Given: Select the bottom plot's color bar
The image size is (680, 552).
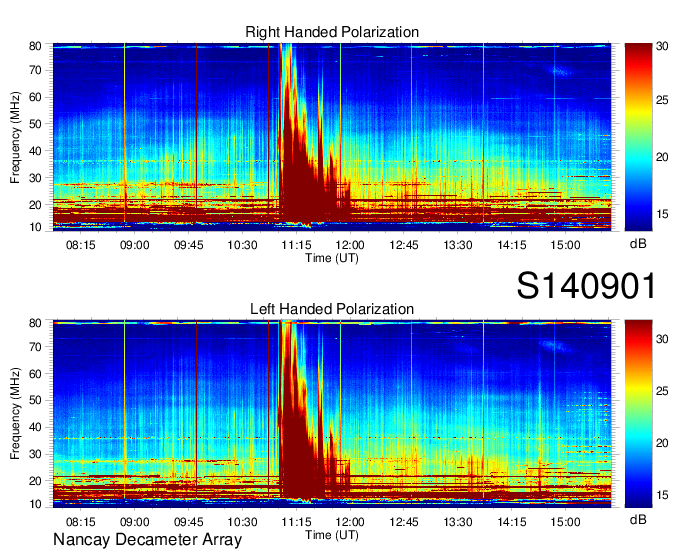Looking at the screenshot, I should point(638,414).
